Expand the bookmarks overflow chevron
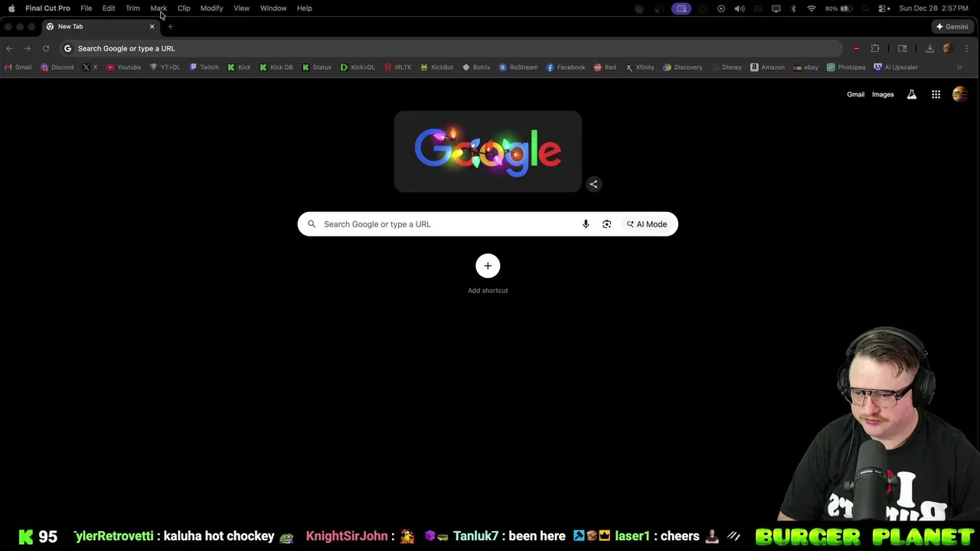 point(959,67)
